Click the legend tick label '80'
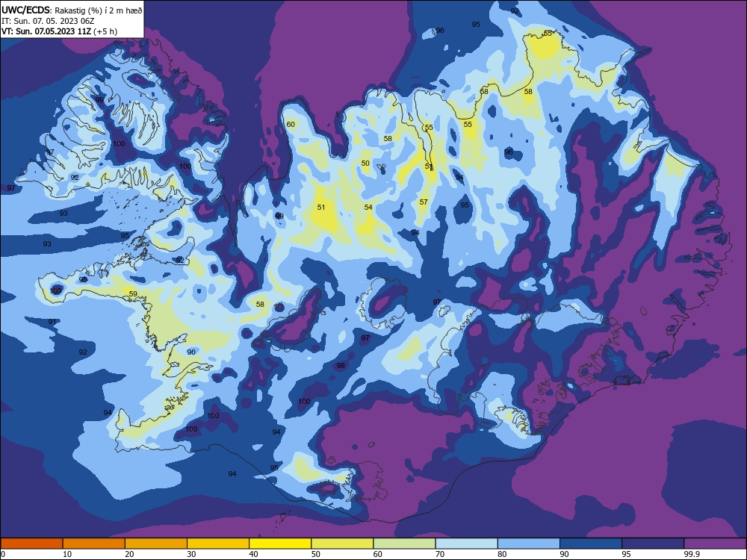Screen dimensions: 747x560 point(502,554)
